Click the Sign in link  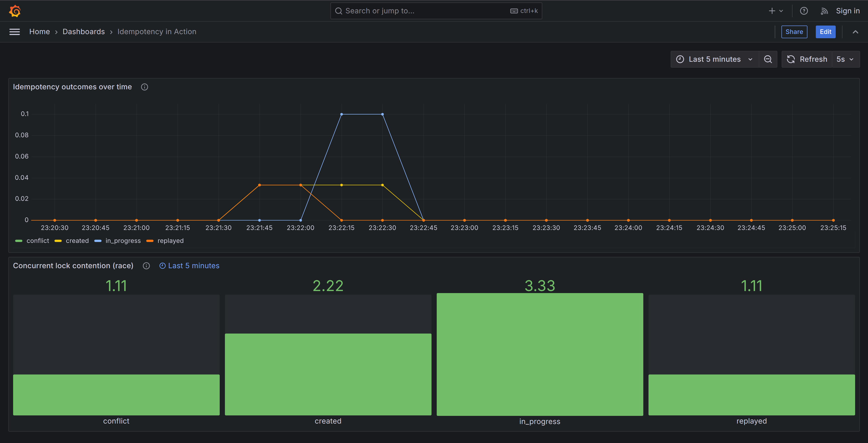coord(847,11)
